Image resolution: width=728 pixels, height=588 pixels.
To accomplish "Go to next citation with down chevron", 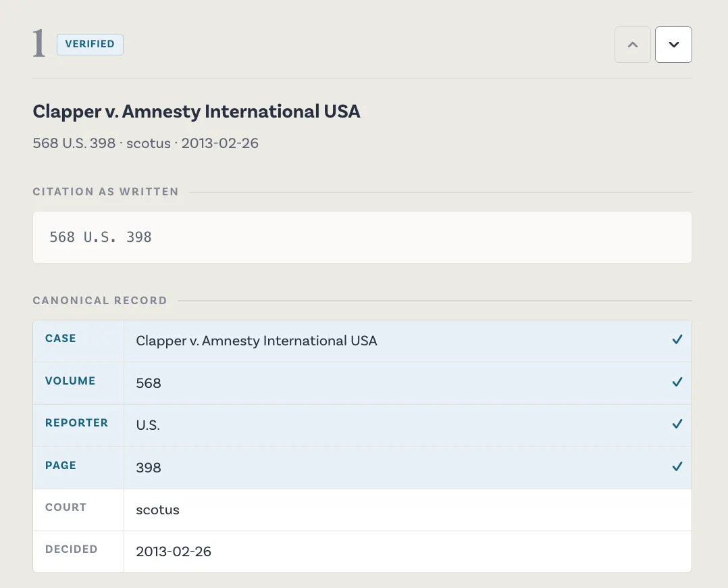I will pos(673,45).
